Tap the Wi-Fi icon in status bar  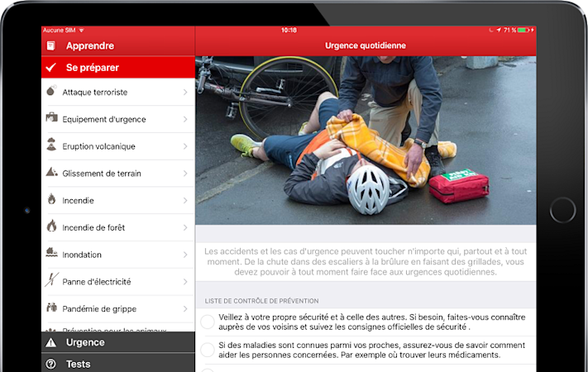(x=81, y=30)
